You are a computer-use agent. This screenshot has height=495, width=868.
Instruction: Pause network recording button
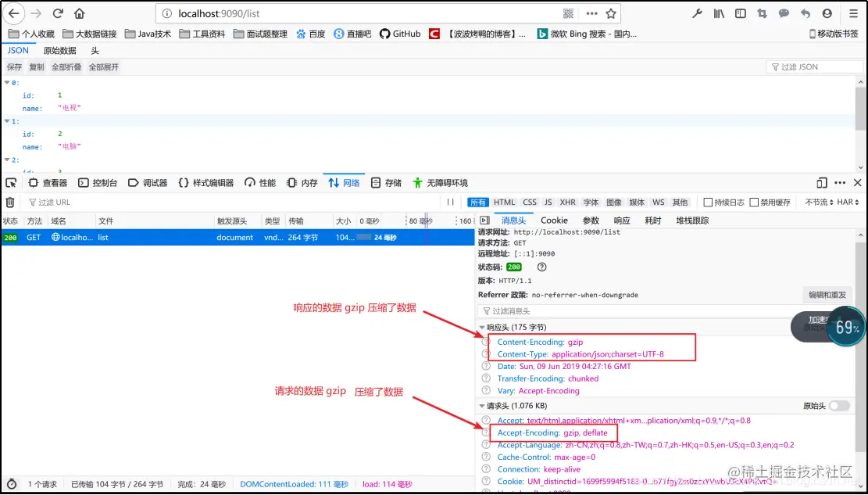pyautogui.click(x=451, y=203)
